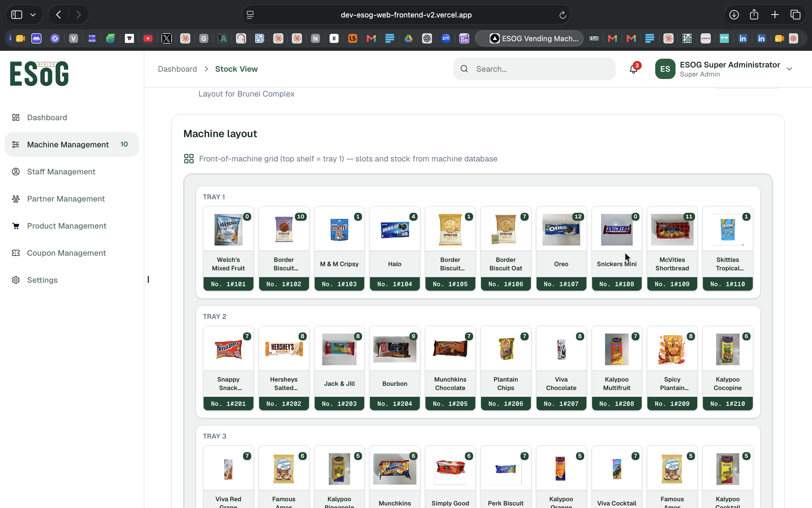Focus the browser address bar URL
812x508 pixels.
click(406, 15)
